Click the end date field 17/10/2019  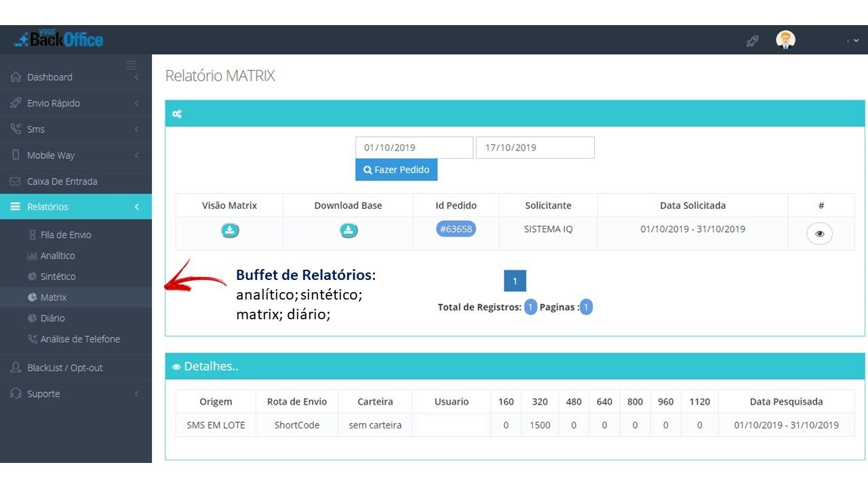click(535, 148)
